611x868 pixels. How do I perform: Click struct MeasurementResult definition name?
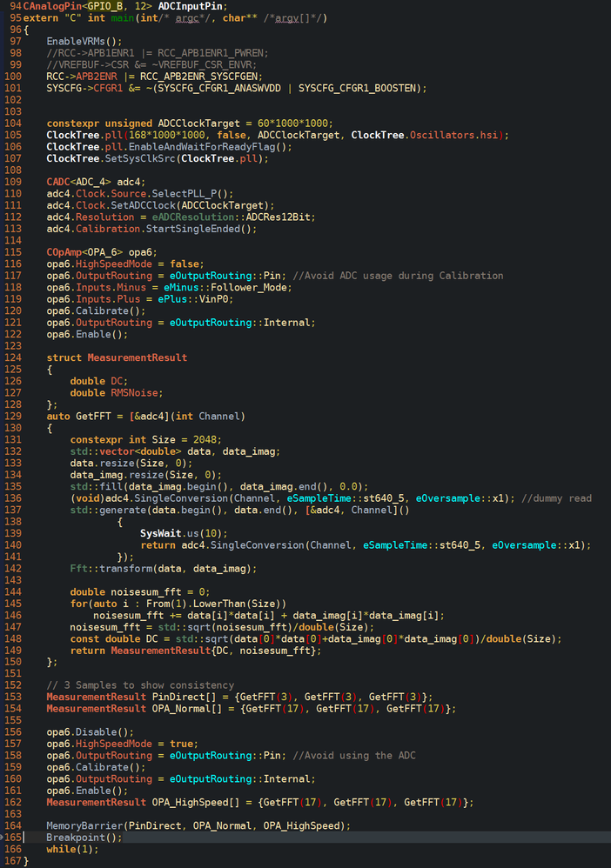click(137, 357)
